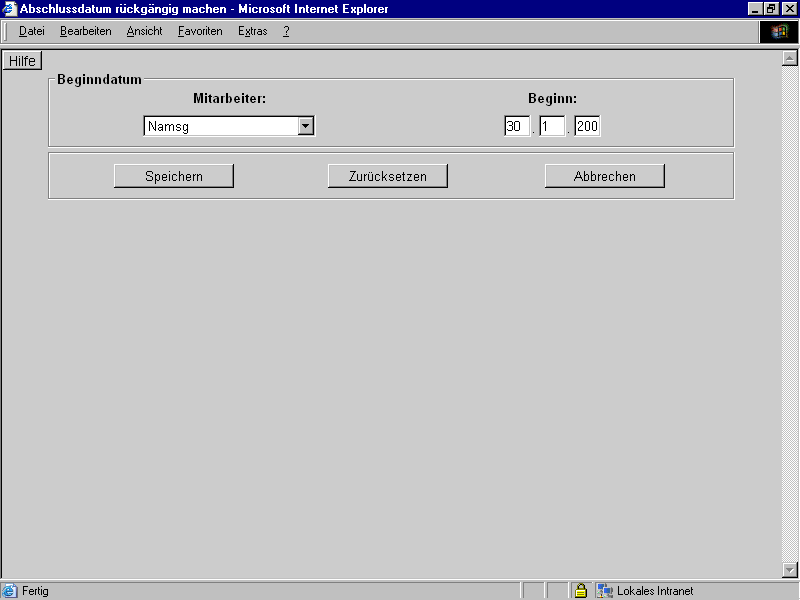Click the security lock icon in status bar

(x=581, y=590)
